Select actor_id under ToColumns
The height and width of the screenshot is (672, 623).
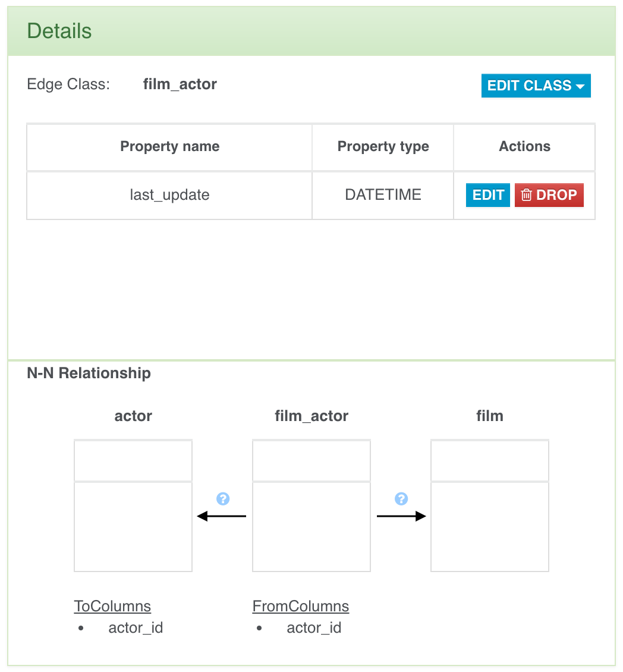[136, 628]
